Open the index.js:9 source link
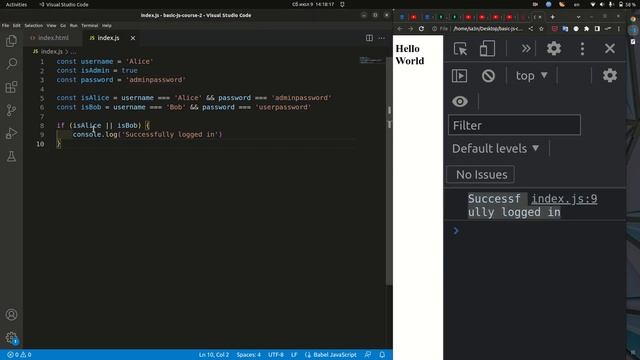Viewport: 640px width, 360px height. pos(564,199)
